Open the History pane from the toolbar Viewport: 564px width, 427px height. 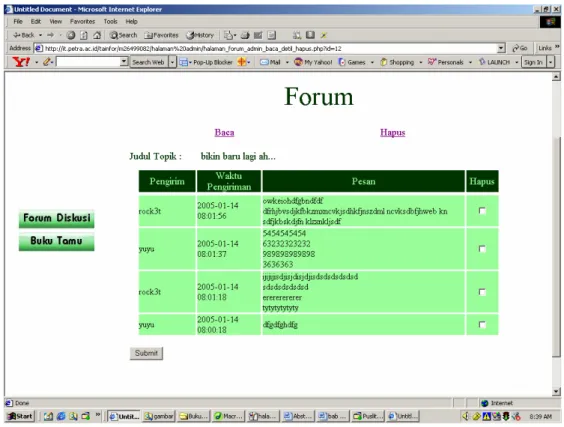[x=200, y=35]
